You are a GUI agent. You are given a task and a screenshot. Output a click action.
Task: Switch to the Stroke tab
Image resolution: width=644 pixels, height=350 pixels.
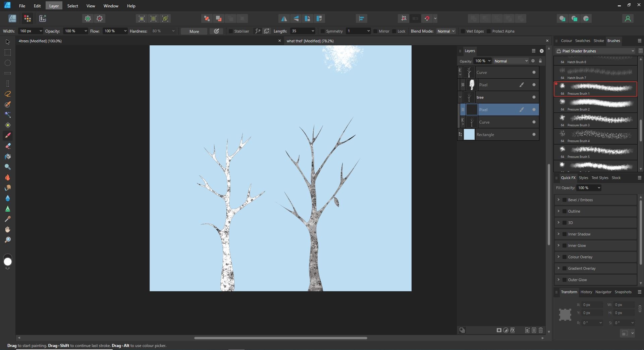pos(598,41)
